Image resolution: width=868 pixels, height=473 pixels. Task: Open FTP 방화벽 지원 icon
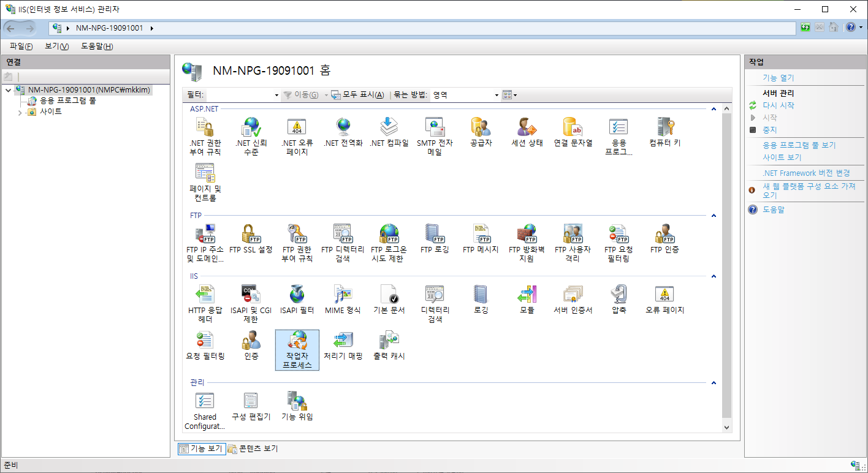tap(527, 244)
